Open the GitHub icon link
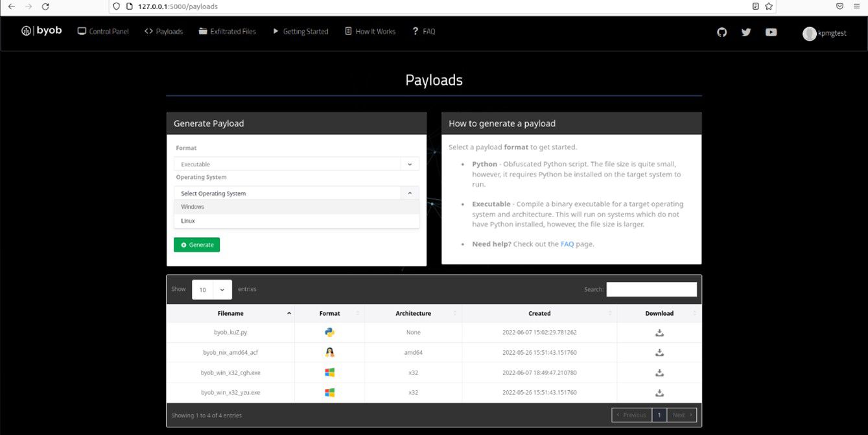The image size is (868, 435). coord(721,32)
